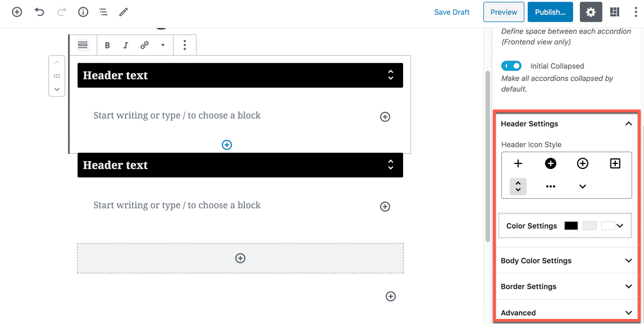Image resolution: width=644 pixels, height=324 pixels.
Task: Open block navigation list icon
Action: click(103, 12)
